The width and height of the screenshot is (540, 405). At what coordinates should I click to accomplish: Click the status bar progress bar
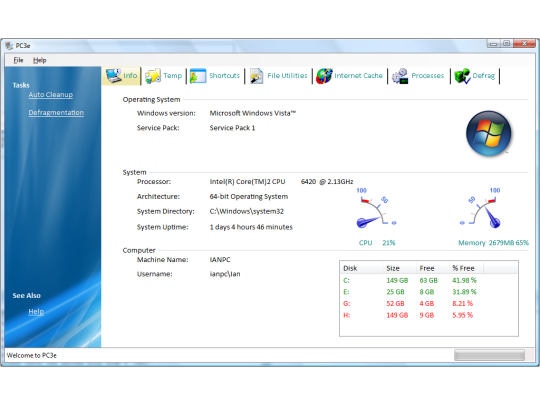(x=489, y=355)
